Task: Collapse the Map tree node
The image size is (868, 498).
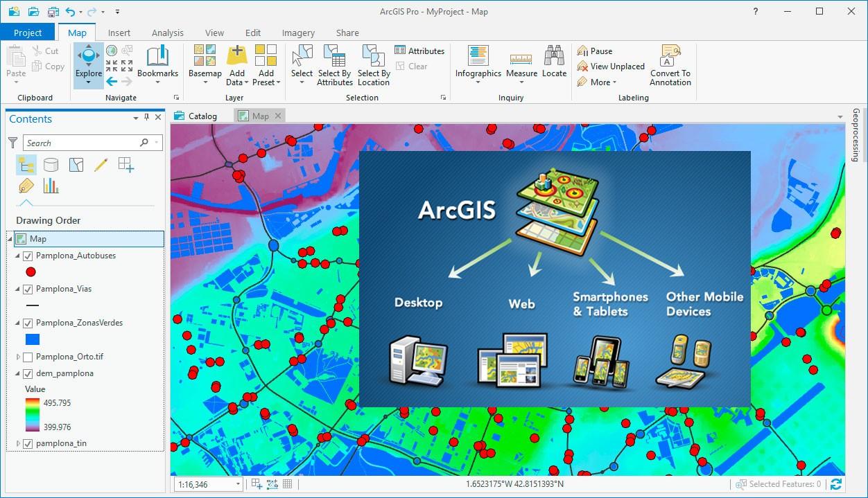Action: click(10, 239)
